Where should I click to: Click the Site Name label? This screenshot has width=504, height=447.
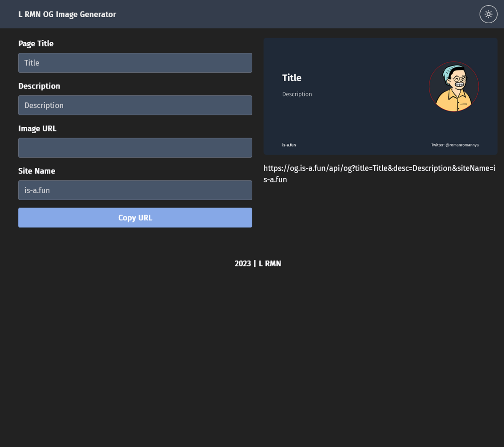37,171
